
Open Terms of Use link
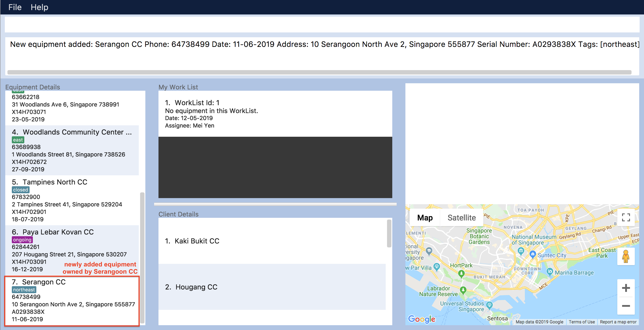(x=581, y=322)
